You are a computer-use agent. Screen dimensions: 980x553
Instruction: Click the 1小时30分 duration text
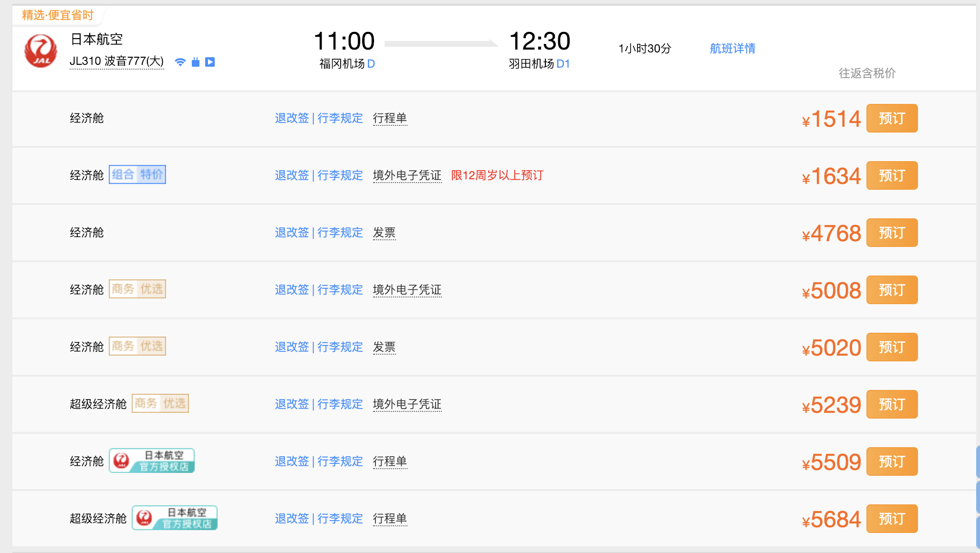645,49
